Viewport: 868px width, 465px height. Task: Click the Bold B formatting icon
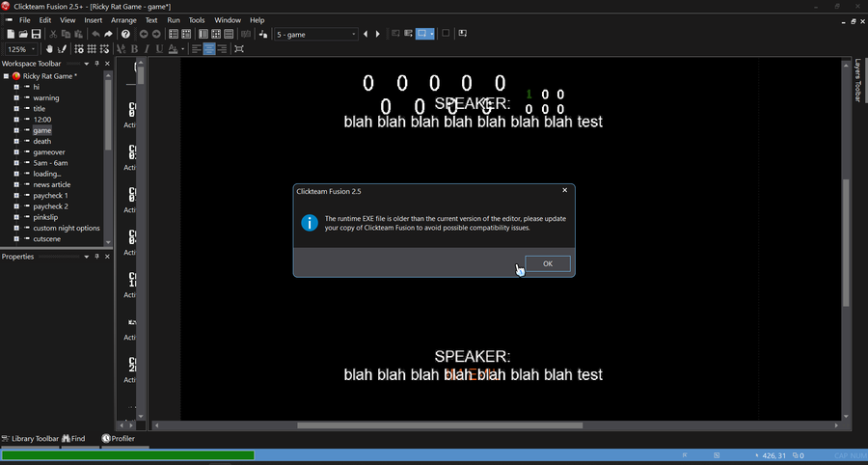tap(134, 48)
